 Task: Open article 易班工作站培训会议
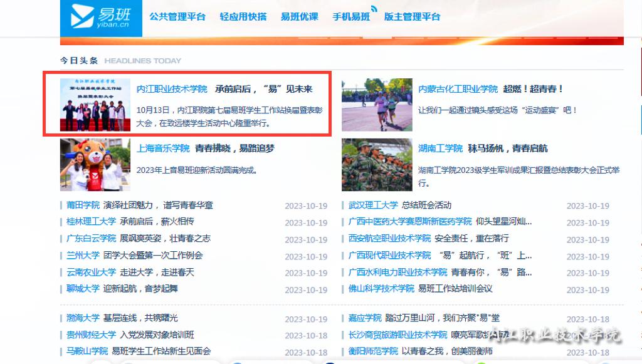click(x=455, y=289)
